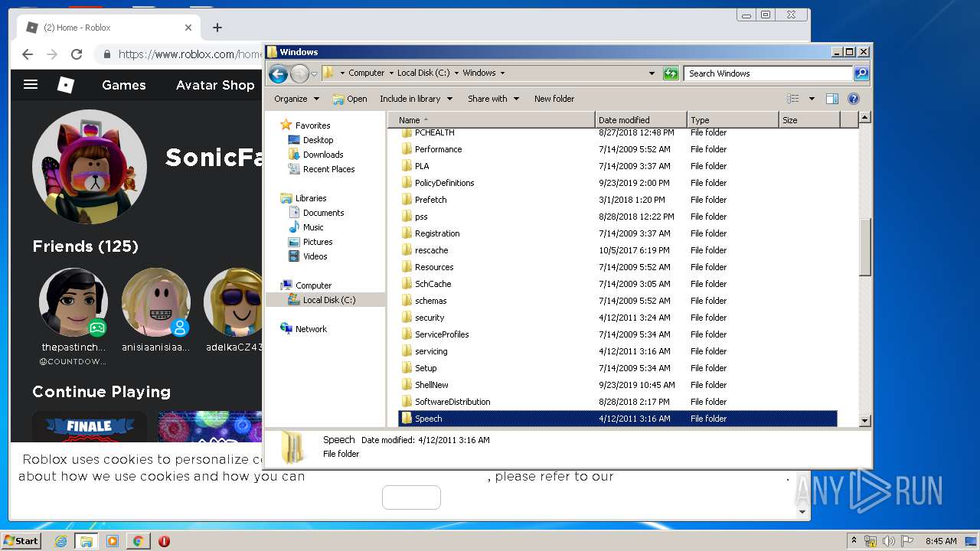The width and height of the screenshot is (980, 551).
Task: Select Desktop in Favorites
Action: (318, 140)
